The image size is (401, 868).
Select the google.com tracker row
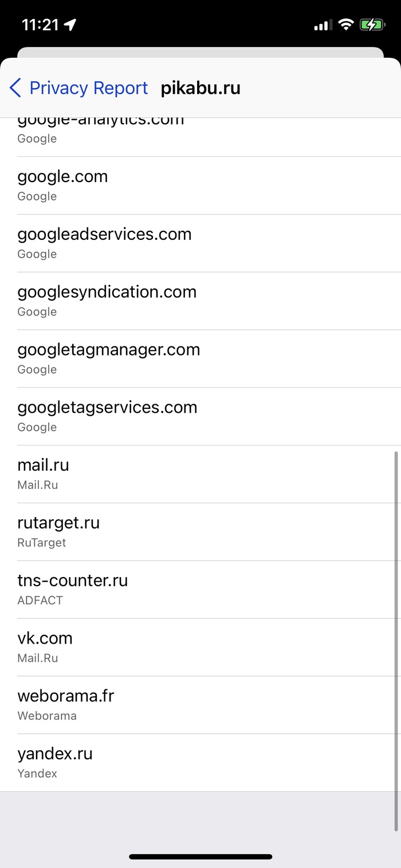click(x=200, y=186)
